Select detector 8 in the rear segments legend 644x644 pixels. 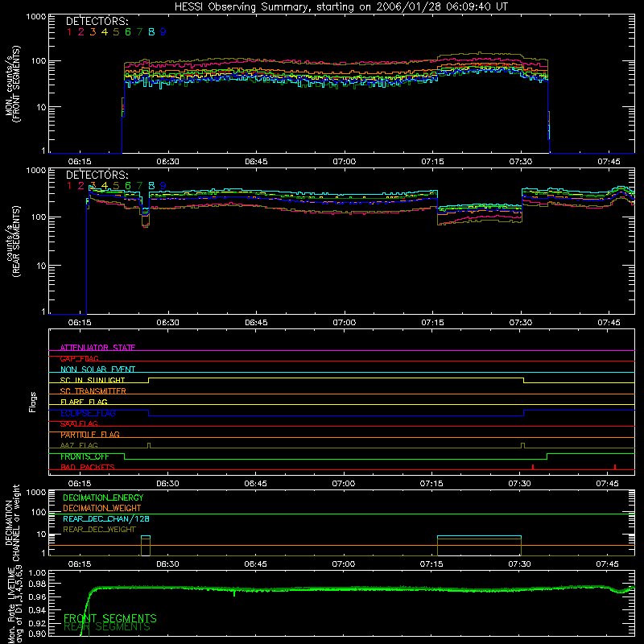pos(151,186)
